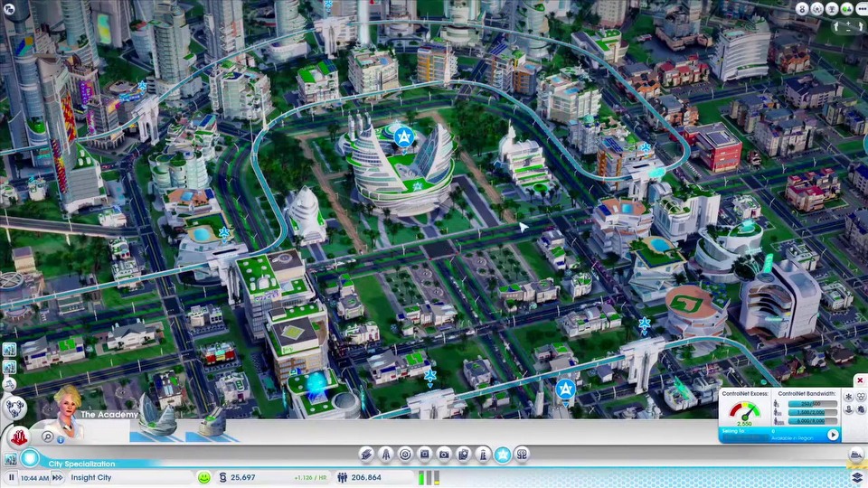
Task: Choose the trading target icon in specialization bar
Action: coord(405,455)
